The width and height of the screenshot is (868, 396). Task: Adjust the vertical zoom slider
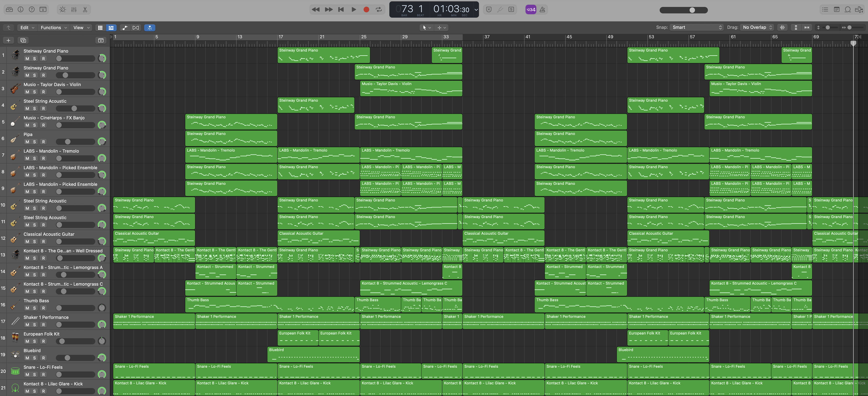(830, 28)
